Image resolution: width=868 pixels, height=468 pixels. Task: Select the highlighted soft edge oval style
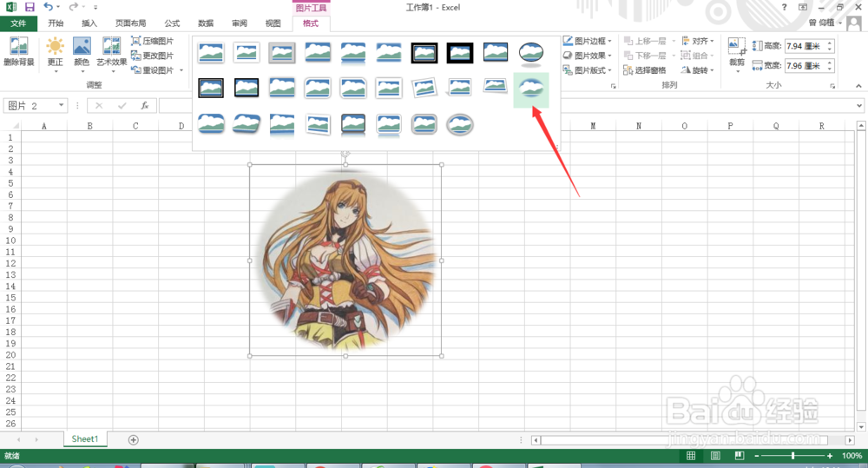tap(531, 89)
